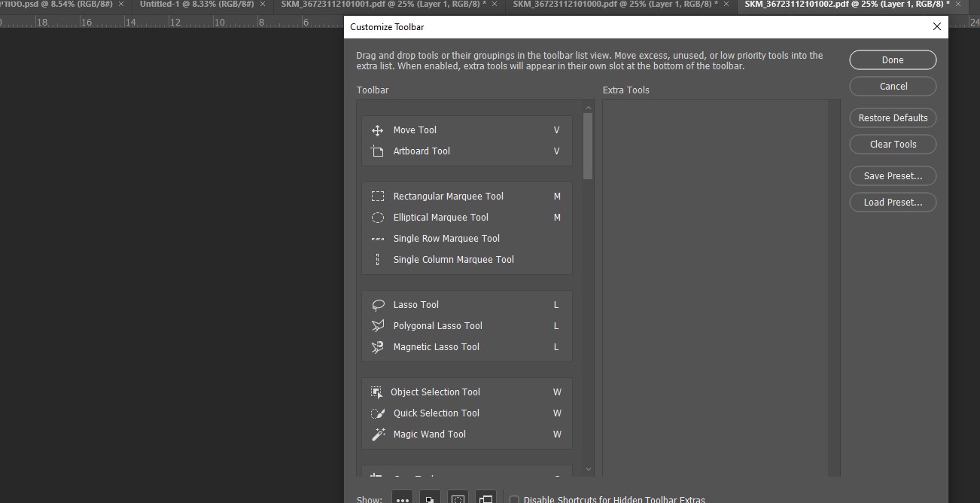The width and height of the screenshot is (980, 503).
Task: Toggle show screen mode button
Action: [485, 498]
